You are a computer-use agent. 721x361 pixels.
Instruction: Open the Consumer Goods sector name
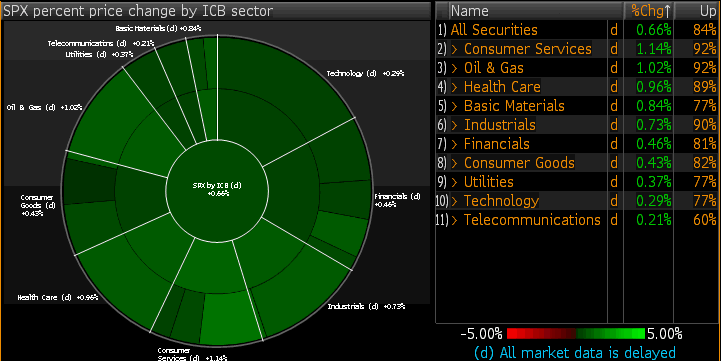click(x=519, y=163)
